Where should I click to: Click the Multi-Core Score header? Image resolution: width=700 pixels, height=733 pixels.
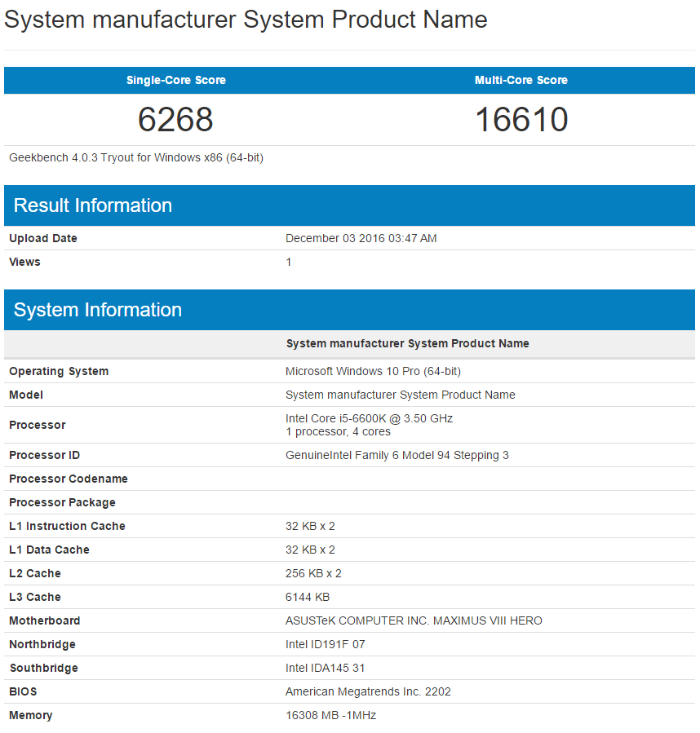521,80
